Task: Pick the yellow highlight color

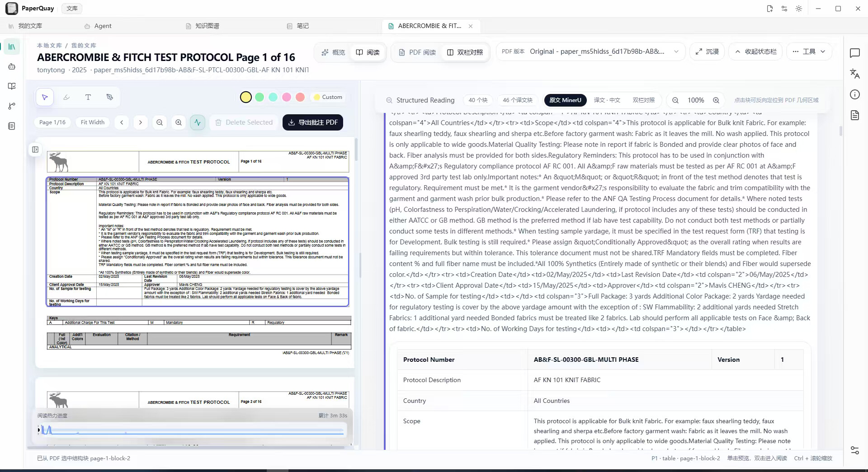Action: [246, 97]
